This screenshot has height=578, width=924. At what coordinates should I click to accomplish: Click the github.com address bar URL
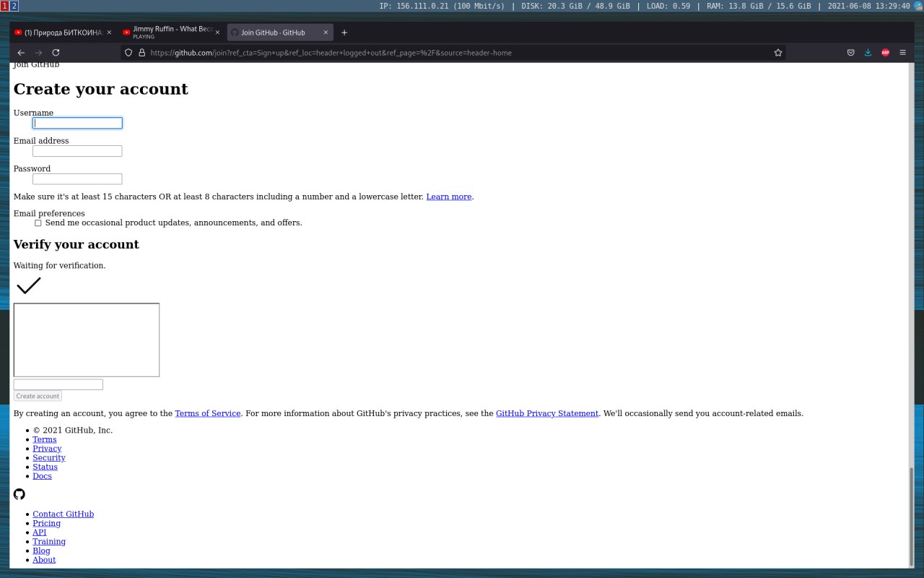tap(330, 53)
